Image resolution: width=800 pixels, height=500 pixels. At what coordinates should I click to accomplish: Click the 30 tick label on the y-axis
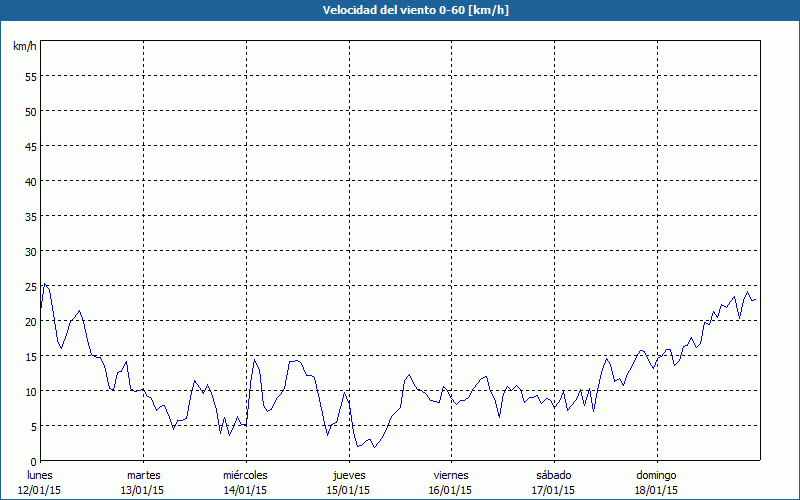pyautogui.click(x=30, y=251)
